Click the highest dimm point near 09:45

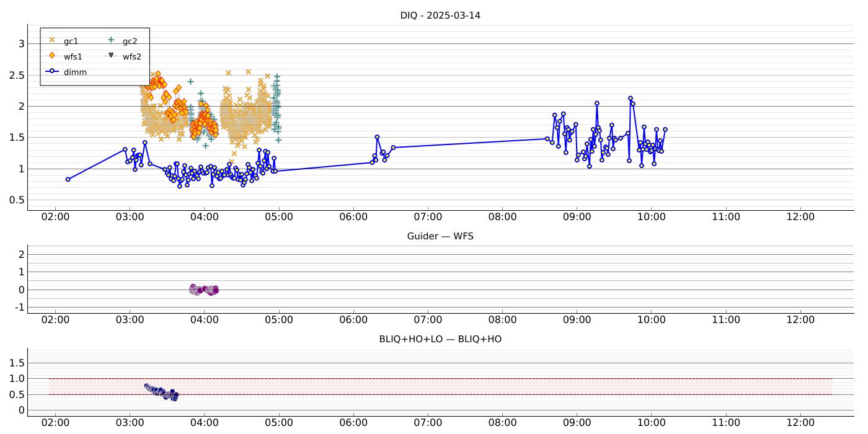631,98
